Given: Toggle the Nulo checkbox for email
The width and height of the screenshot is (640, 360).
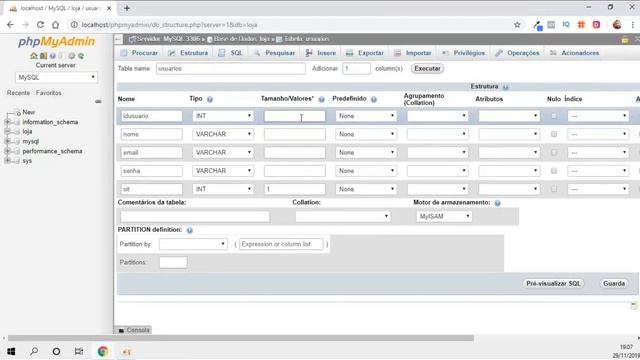Looking at the screenshot, I should coord(554,152).
